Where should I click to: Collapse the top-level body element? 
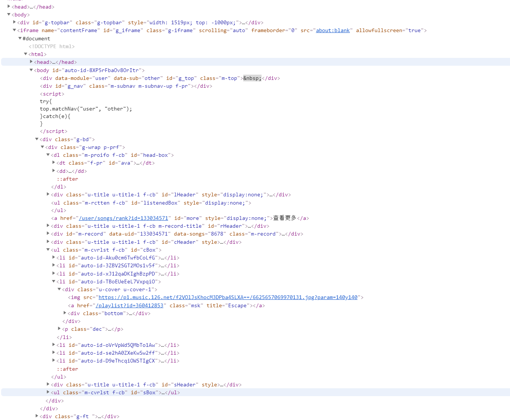coord(9,14)
